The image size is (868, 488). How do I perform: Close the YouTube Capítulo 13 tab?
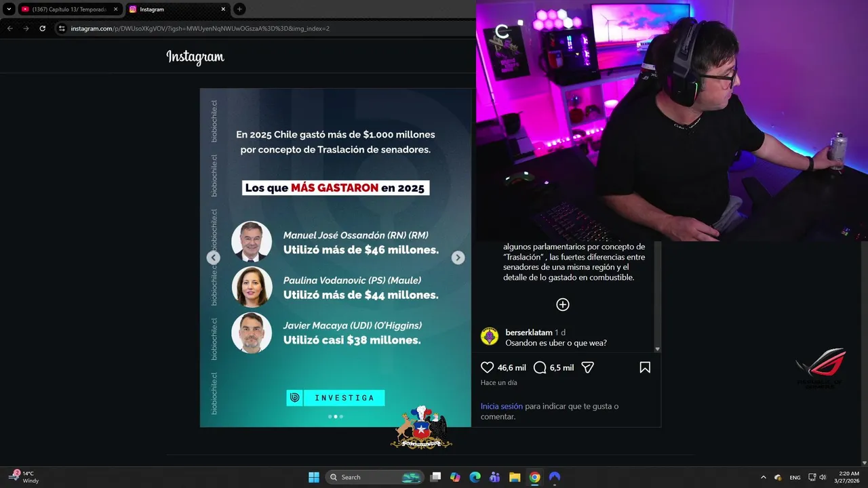[115, 9]
